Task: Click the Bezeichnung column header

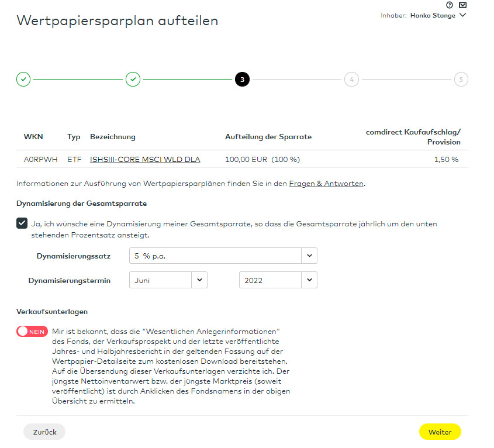Action: pyautogui.click(x=113, y=137)
